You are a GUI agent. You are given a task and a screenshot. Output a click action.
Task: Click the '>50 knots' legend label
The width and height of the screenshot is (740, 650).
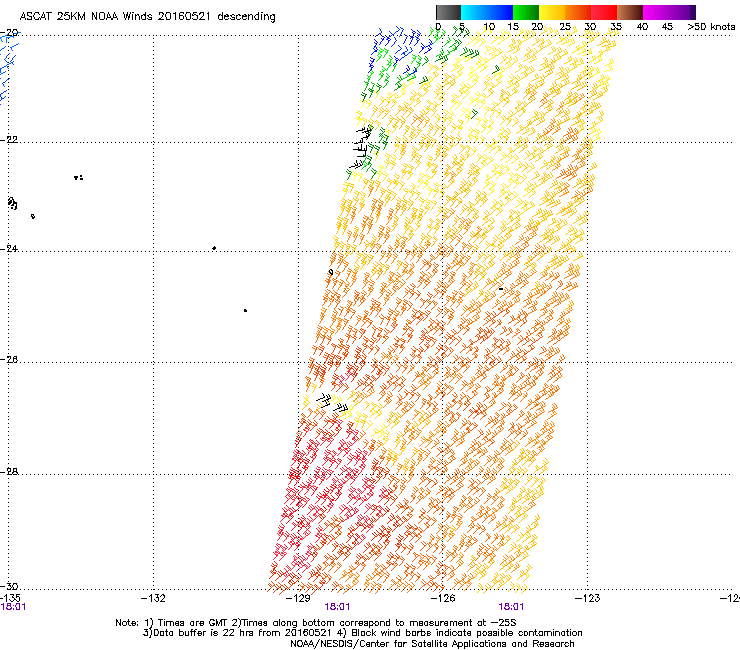711,27
